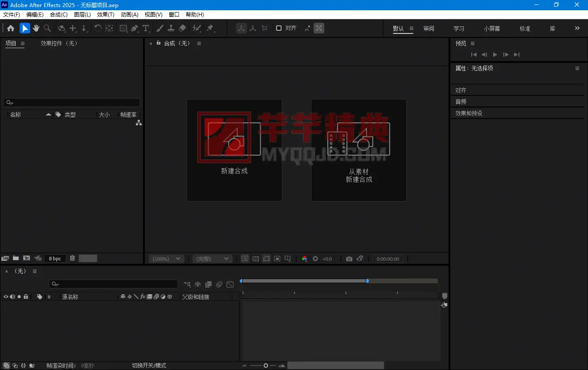Open the 效果(T) menu
Viewport: 588px width, 370px height.
point(105,14)
